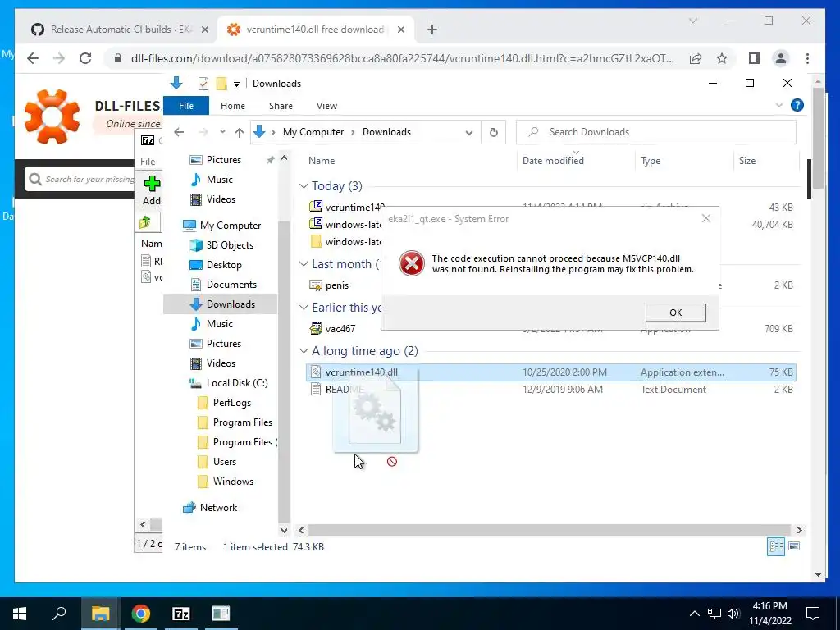Sort by the Type column header
Image resolution: width=840 pixels, height=630 pixels.
651,161
